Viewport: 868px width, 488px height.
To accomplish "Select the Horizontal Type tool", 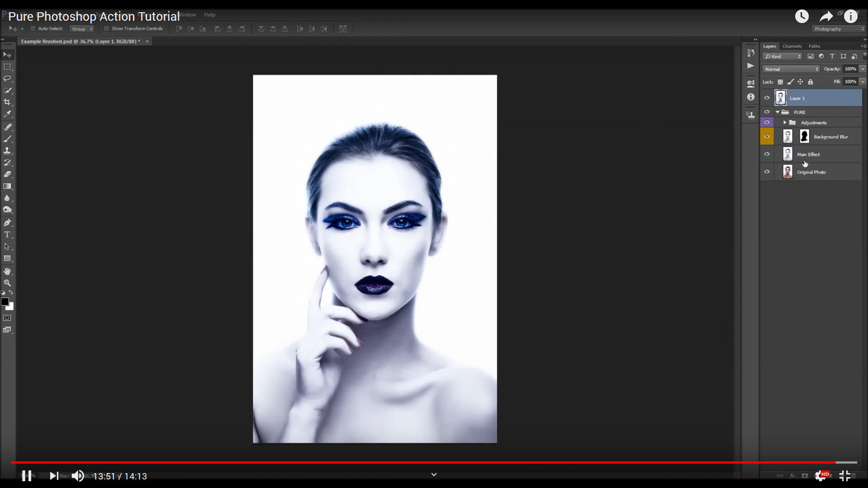I will (x=7, y=235).
